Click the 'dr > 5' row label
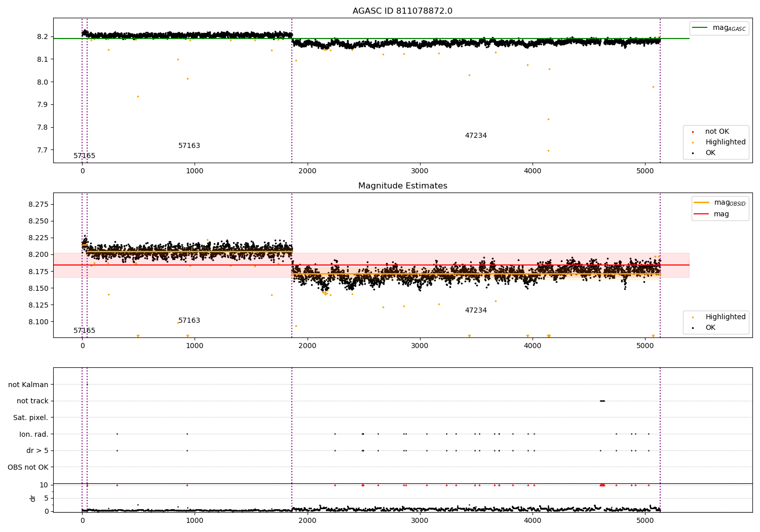Viewport: 760px width, 532px height. coord(37,450)
